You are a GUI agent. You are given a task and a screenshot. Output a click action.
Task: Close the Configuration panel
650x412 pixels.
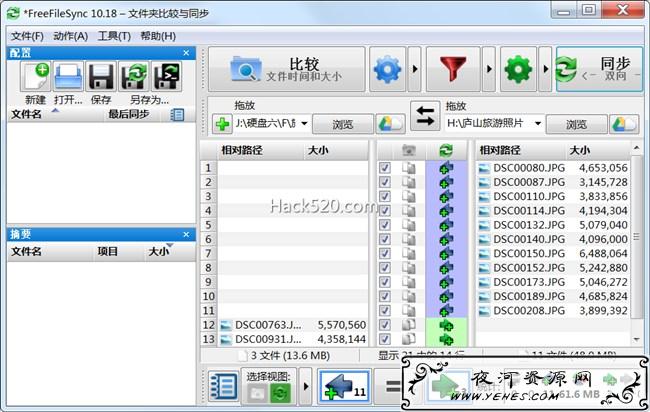tap(186, 53)
